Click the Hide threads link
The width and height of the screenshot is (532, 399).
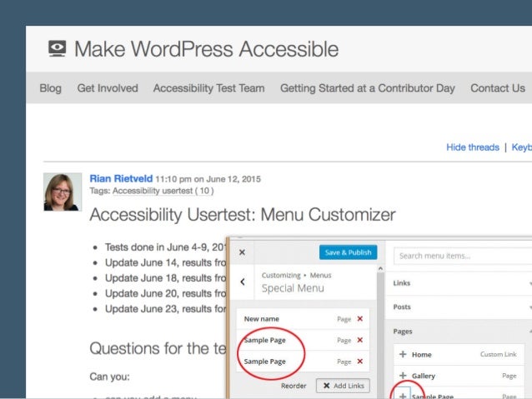tap(473, 147)
